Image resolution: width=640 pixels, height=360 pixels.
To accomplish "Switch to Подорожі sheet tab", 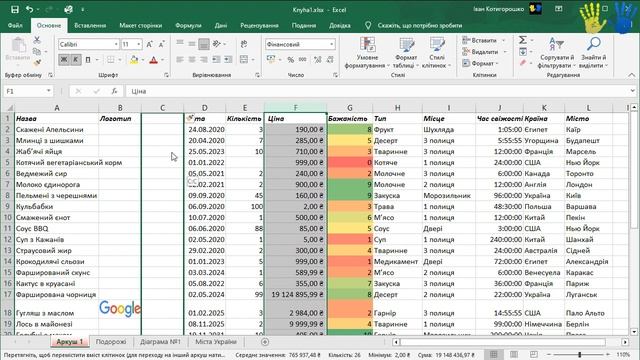I will pyautogui.click(x=111, y=342).
